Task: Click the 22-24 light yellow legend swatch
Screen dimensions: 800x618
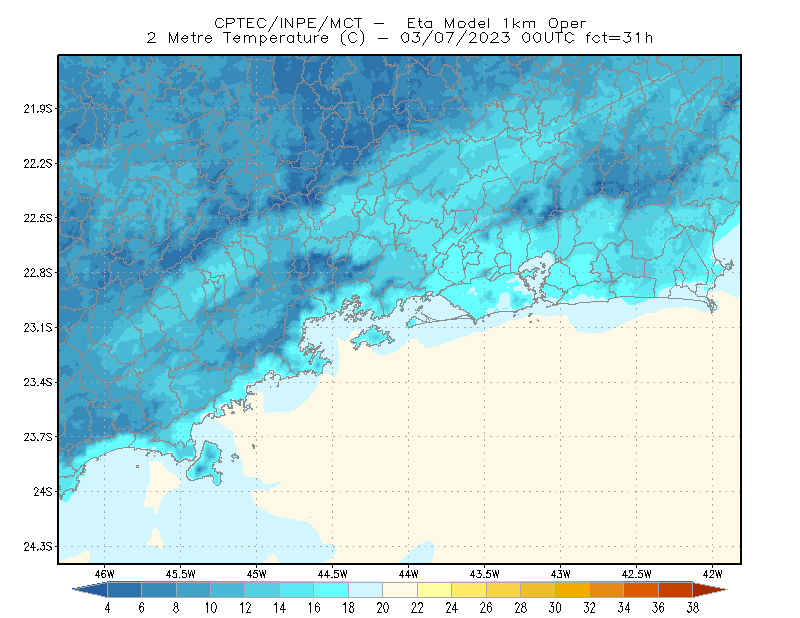Action: (x=434, y=590)
